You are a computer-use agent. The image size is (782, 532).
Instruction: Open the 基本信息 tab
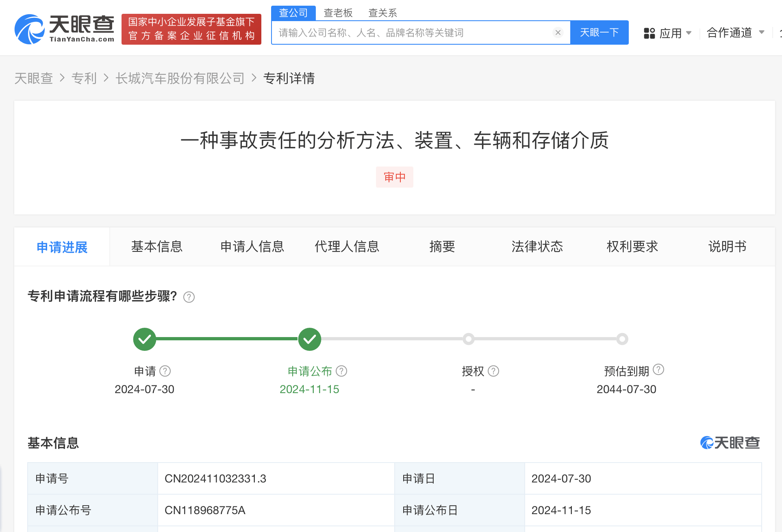coord(157,247)
